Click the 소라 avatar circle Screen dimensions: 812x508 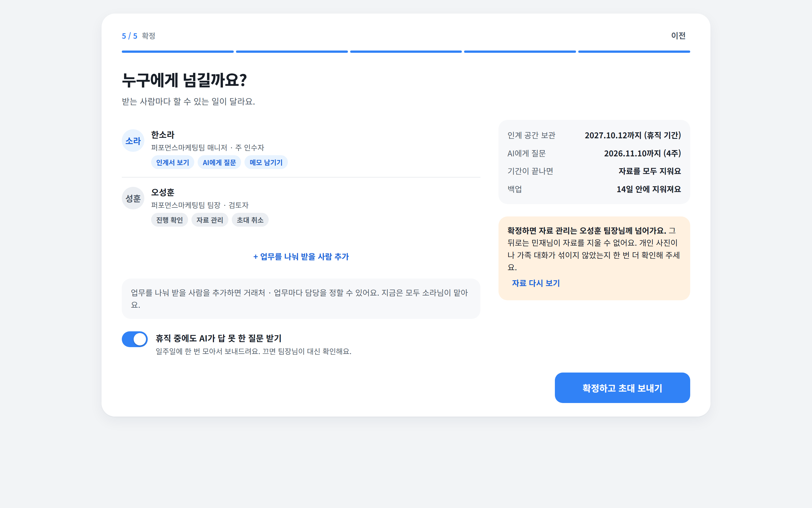(x=133, y=141)
